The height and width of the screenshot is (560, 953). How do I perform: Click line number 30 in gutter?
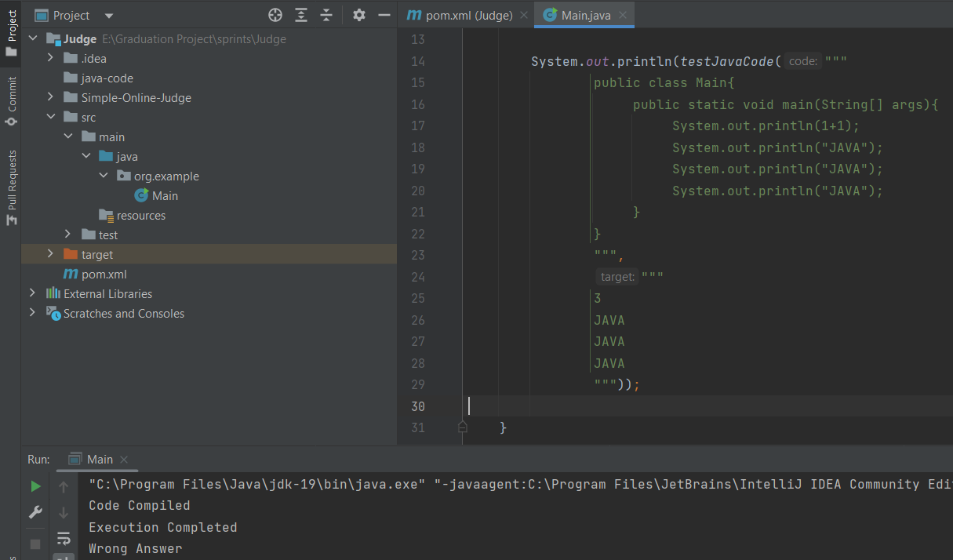pos(416,406)
